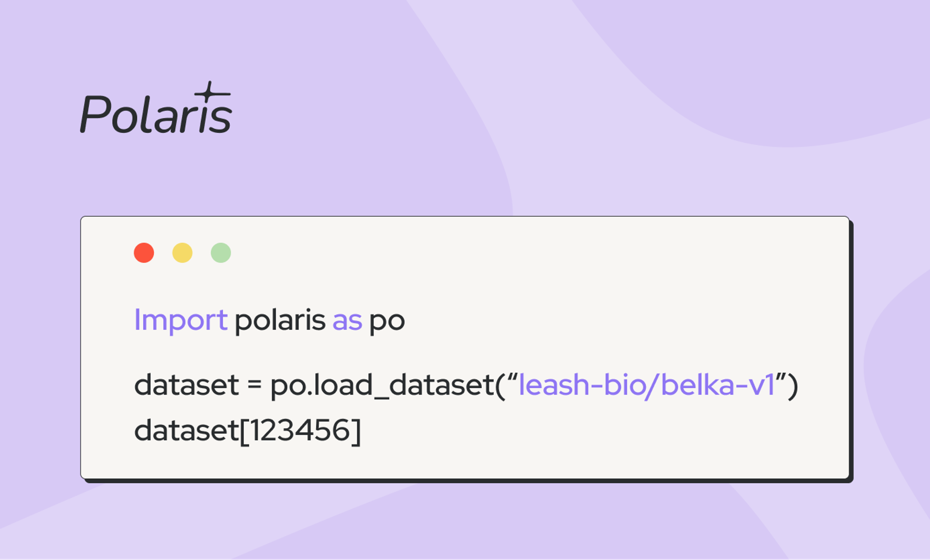Click the leash-bio/belka-v1 string
The height and width of the screenshot is (560, 930).
point(646,385)
